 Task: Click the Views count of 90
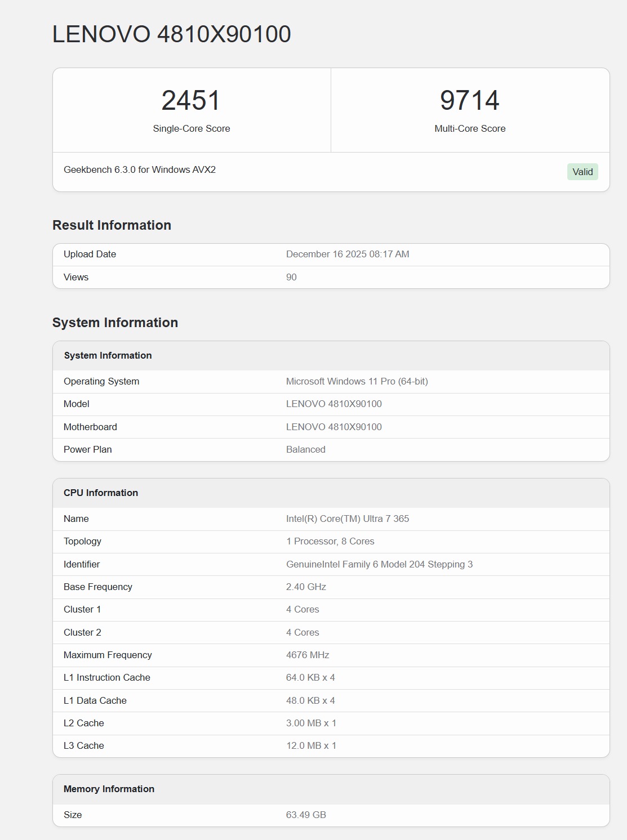click(291, 277)
